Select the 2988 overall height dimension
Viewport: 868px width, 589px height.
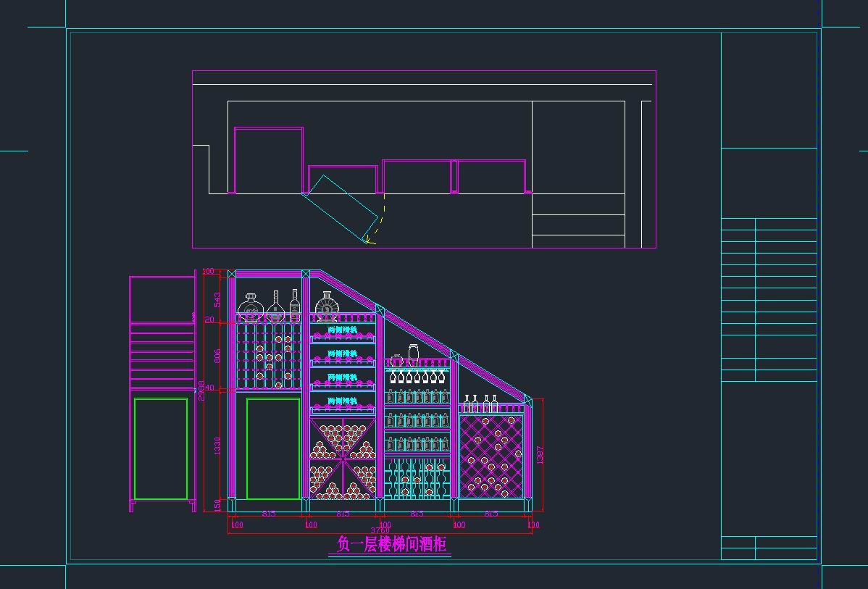201,390
